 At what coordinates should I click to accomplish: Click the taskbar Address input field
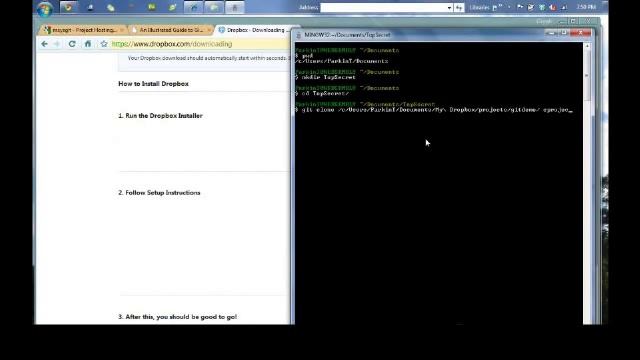(x=383, y=7)
